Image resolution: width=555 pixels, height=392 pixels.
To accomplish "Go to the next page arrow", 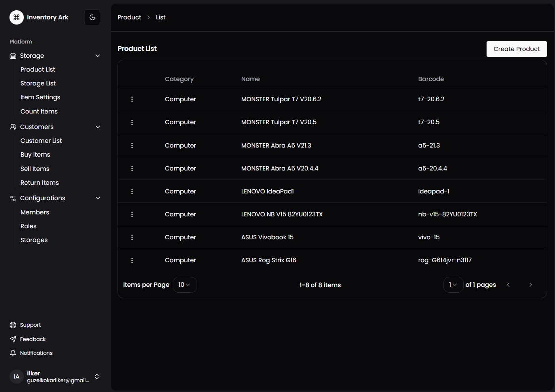I will 530,285.
